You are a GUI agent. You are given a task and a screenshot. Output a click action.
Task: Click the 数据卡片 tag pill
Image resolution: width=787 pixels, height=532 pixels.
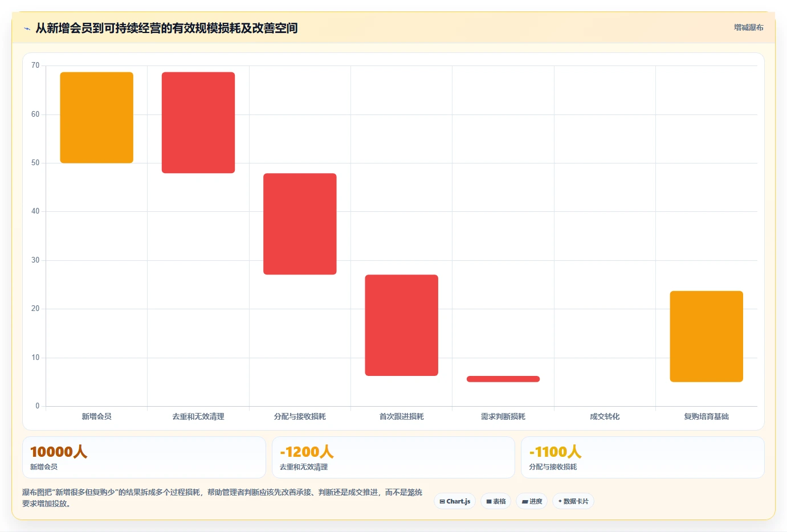(573, 501)
